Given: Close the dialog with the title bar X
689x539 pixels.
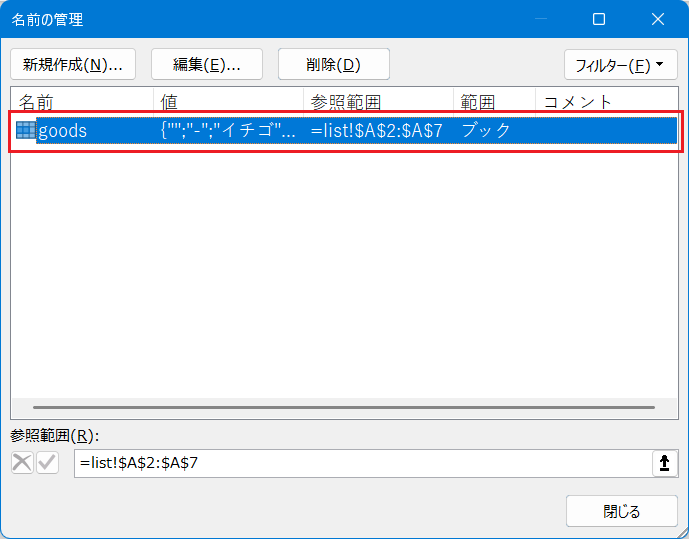Looking at the screenshot, I should pyautogui.click(x=657, y=19).
